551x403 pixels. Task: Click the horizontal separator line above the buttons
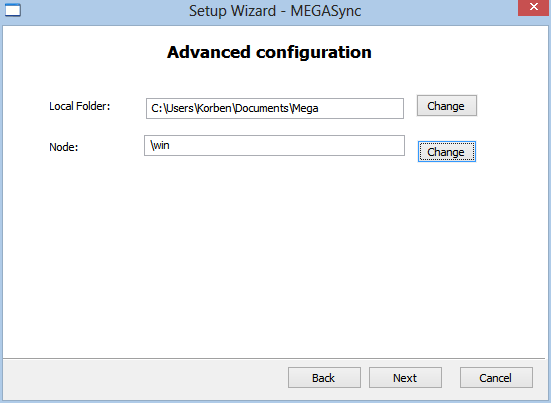tap(274, 358)
